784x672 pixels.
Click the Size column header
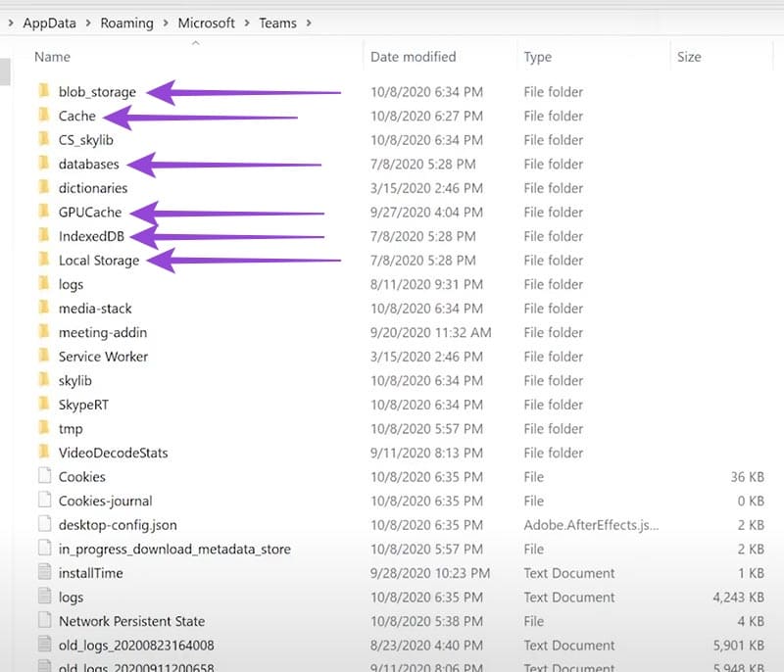[x=689, y=57]
